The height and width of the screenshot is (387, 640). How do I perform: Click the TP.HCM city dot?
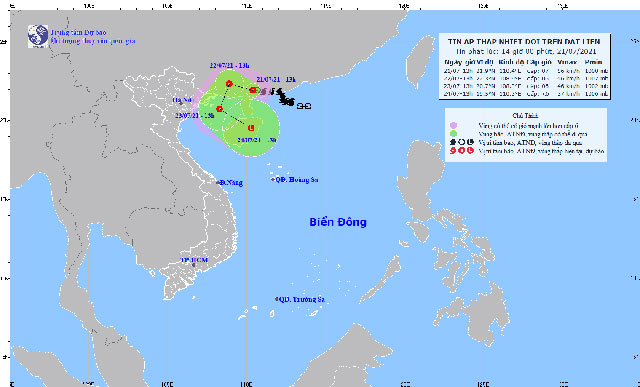tap(193, 265)
